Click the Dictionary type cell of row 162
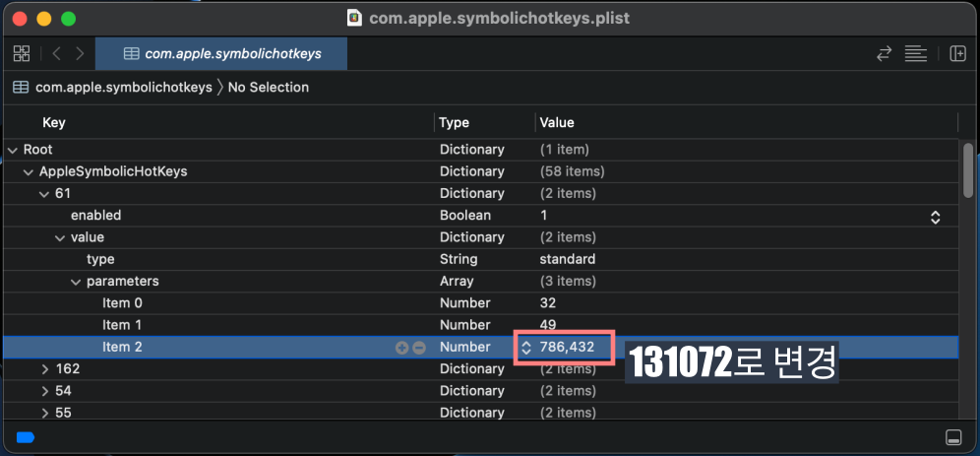The image size is (980, 456). (x=472, y=368)
